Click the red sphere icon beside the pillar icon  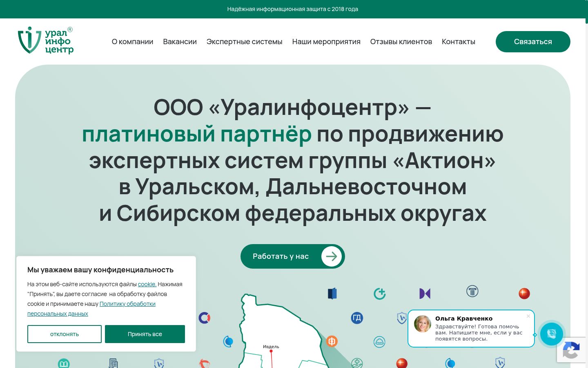524,294
